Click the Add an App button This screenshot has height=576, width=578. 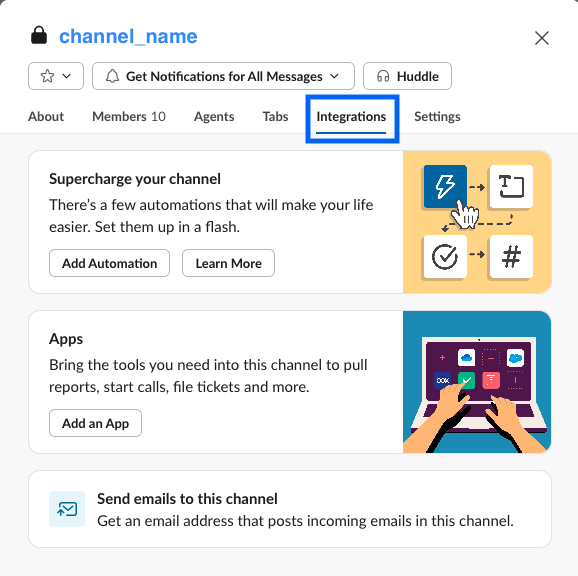click(x=95, y=423)
